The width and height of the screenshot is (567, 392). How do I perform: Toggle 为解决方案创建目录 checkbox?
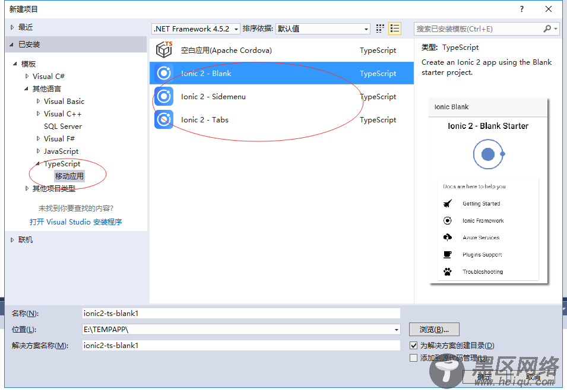pyautogui.click(x=413, y=345)
